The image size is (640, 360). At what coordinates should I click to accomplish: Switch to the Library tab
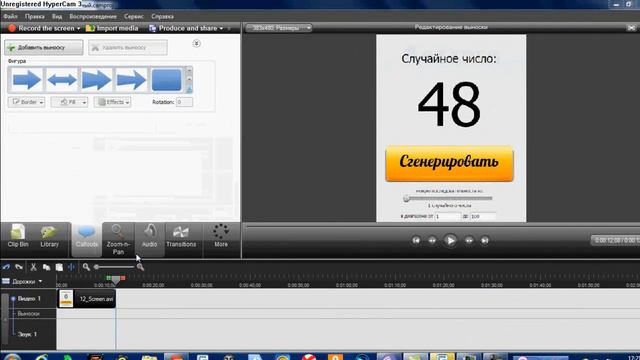[x=49, y=236]
